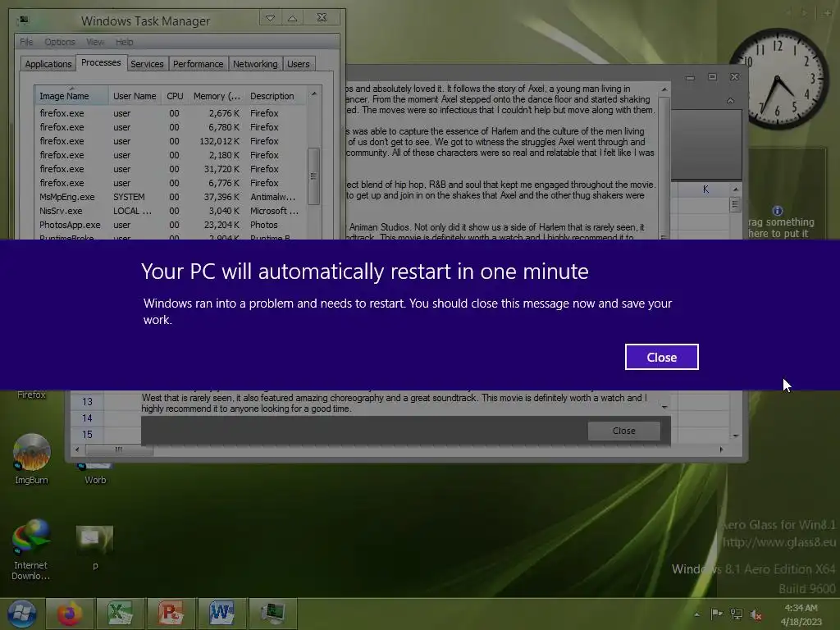Sort processes by Image Name column
This screenshot has height=630, width=840.
(71, 95)
